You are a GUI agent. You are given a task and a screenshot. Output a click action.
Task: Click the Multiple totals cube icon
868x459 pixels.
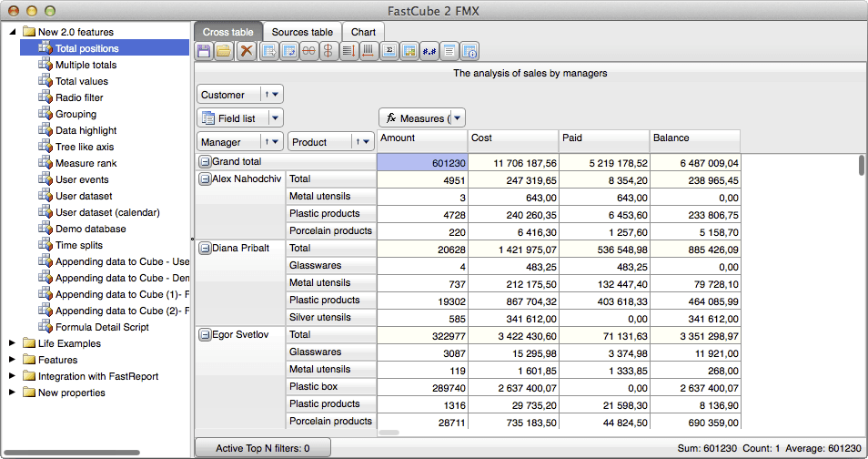click(x=45, y=65)
